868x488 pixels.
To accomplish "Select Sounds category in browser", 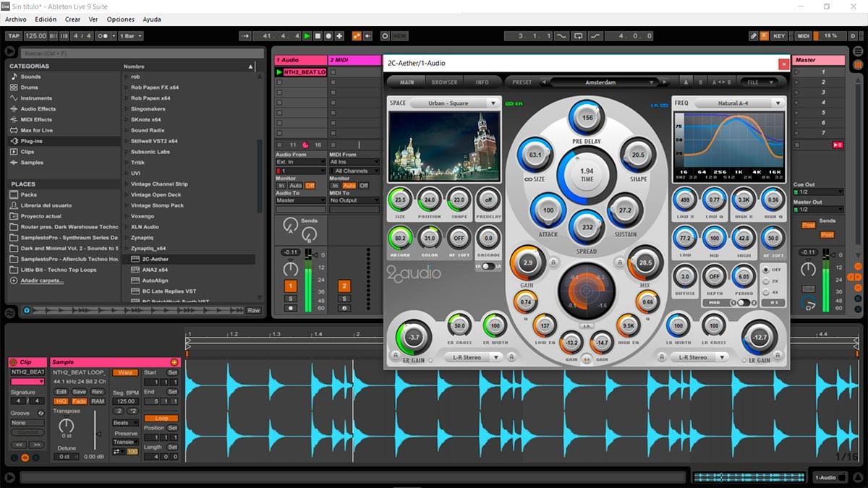I will (30, 77).
